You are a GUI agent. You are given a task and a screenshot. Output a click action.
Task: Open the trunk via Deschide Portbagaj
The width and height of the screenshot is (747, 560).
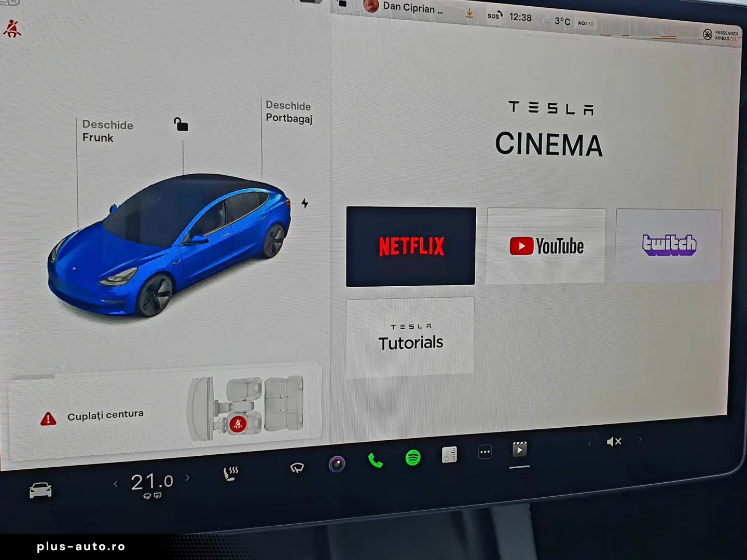tap(289, 113)
